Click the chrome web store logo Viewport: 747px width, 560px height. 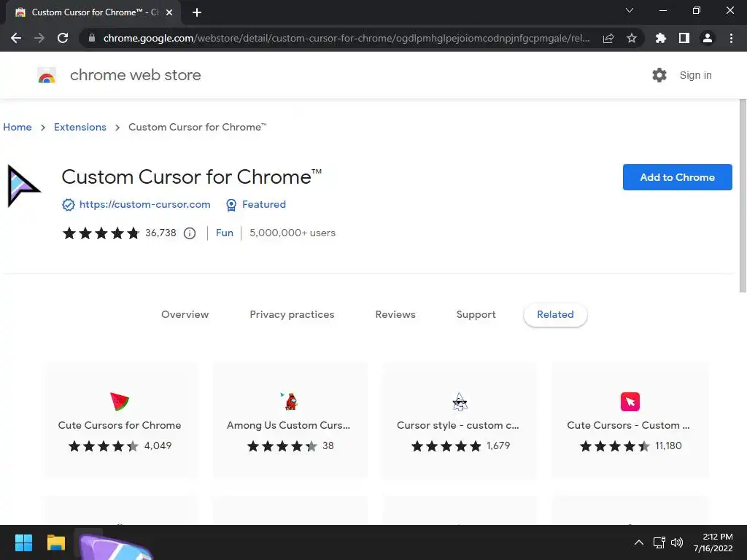tap(47, 75)
